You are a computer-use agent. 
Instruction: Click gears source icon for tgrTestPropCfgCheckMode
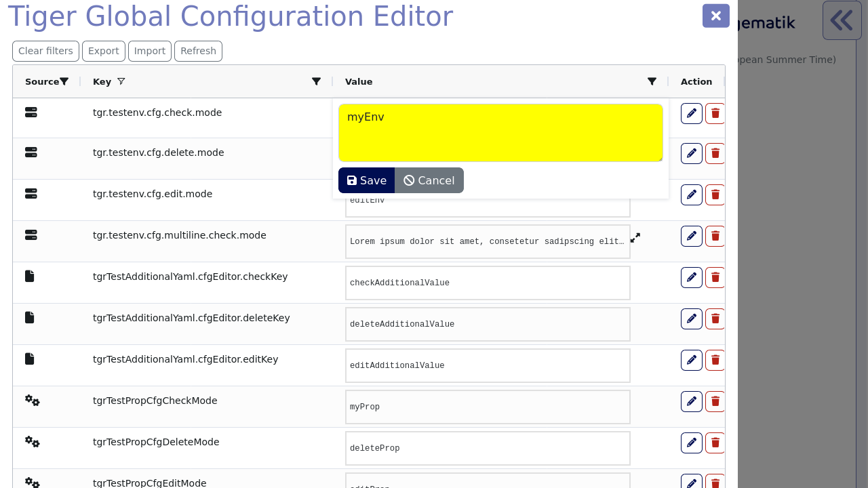(x=33, y=401)
